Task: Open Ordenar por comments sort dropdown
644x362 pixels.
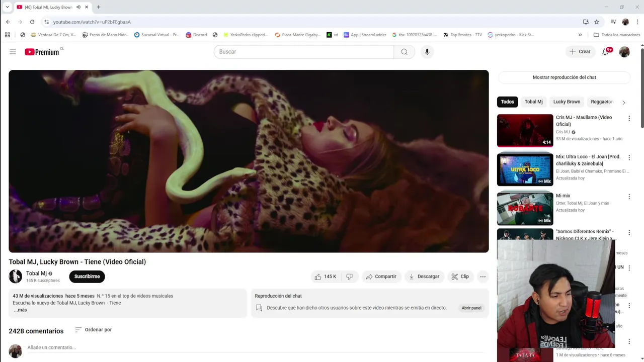Action: point(94,330)
